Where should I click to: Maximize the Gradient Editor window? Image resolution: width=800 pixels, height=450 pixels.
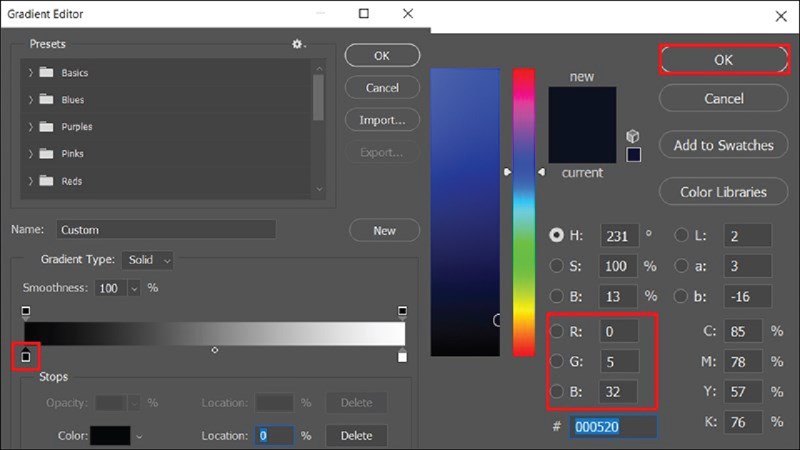tap(364, 13)
